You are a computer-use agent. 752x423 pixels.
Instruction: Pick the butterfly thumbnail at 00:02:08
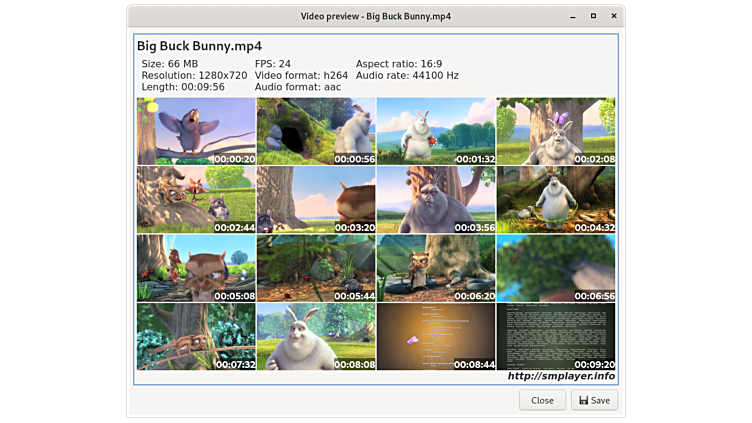point(556,131)
